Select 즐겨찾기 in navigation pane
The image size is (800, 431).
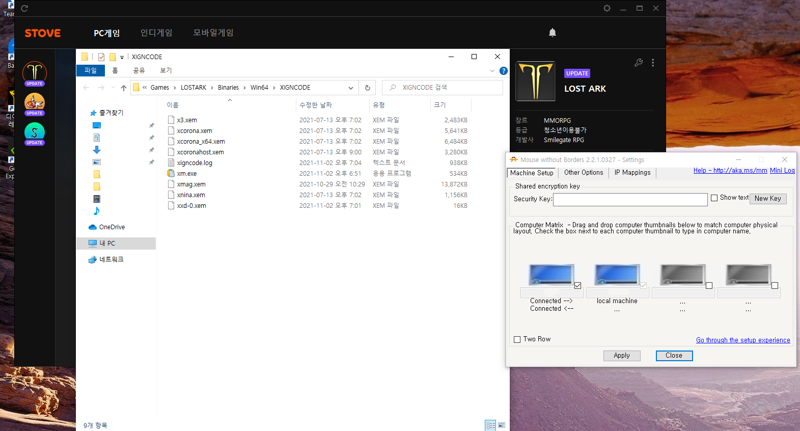point(111,113)
